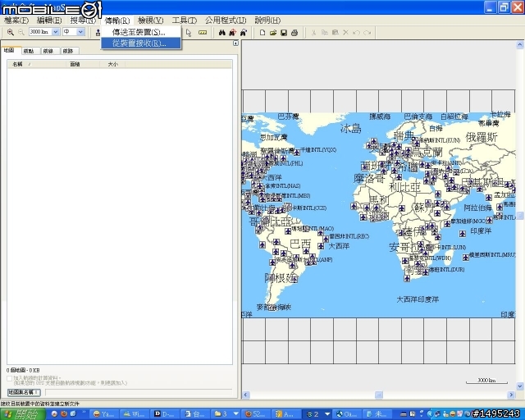Click the printer icon in toolbar

click(294, 33)
